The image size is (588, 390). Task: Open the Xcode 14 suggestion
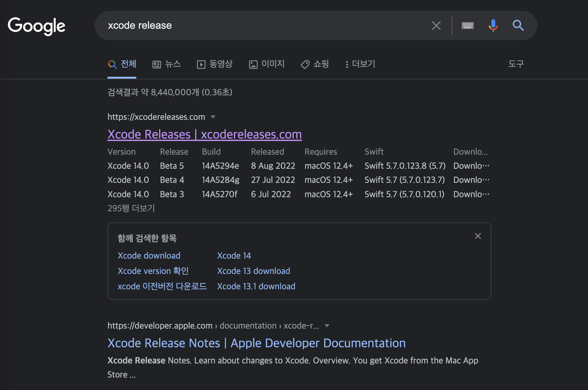pos(234,256)
